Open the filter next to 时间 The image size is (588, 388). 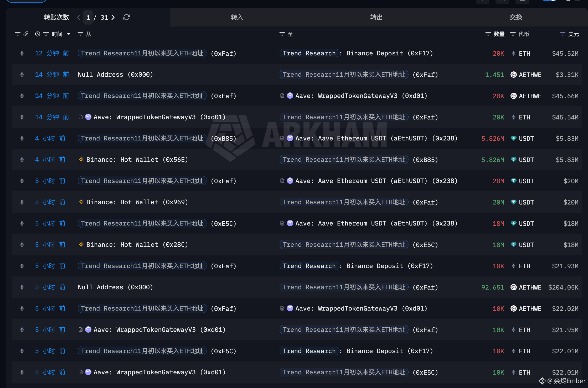(x=46, y=34)
